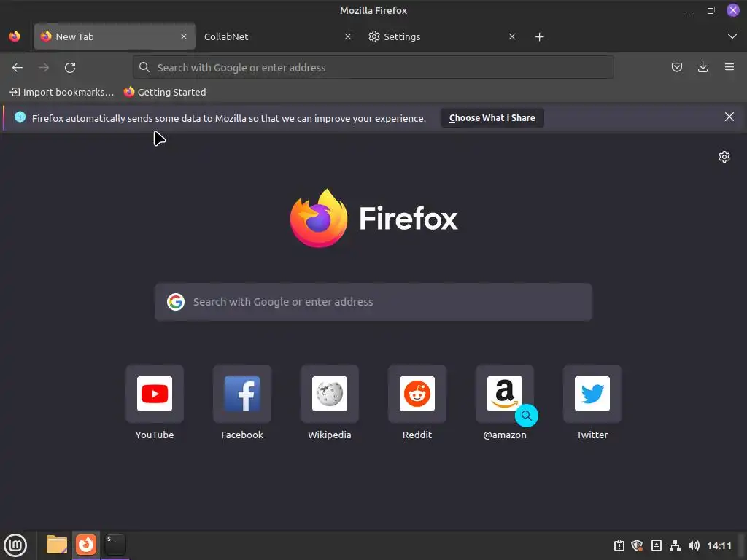Viewport: 747px width, 560px height.
Task: Go back with the back arrow
Action: (18, 68)
